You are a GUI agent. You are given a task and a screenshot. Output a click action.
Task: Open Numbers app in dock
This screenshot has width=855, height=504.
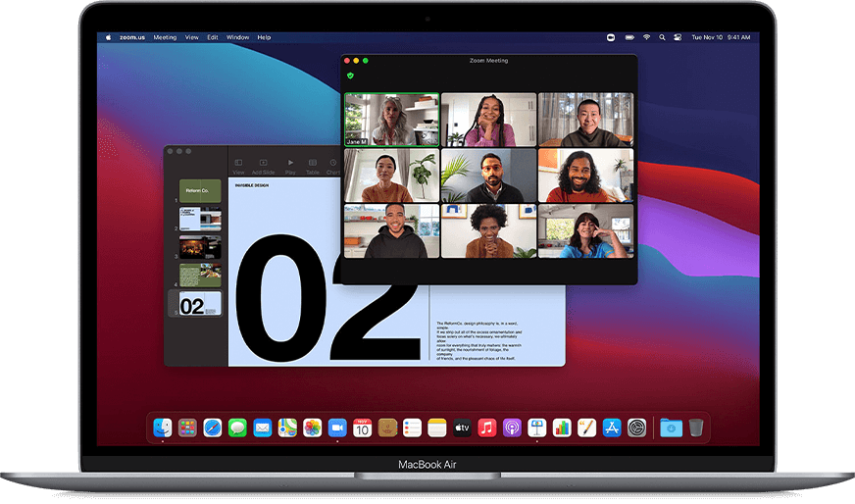tap(562, 428)
